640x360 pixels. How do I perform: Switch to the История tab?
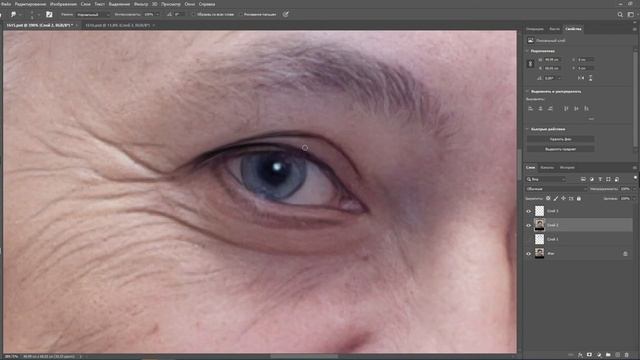point(567,167)
